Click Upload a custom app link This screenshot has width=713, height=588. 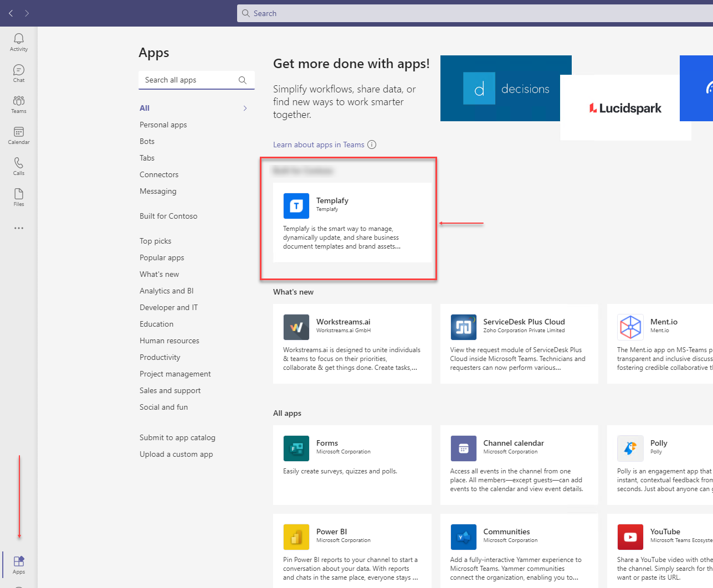[x=176, y=454]
